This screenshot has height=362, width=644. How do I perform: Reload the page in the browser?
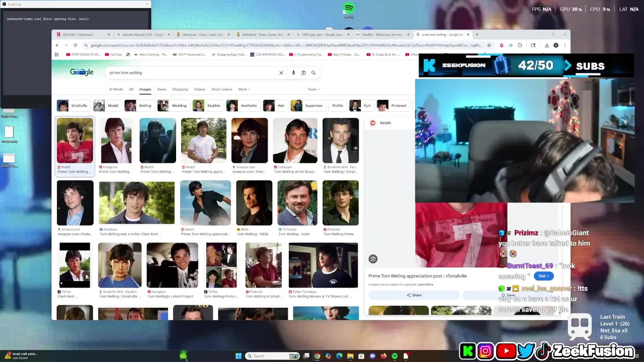pyautogui.click(x=75, y=45)
